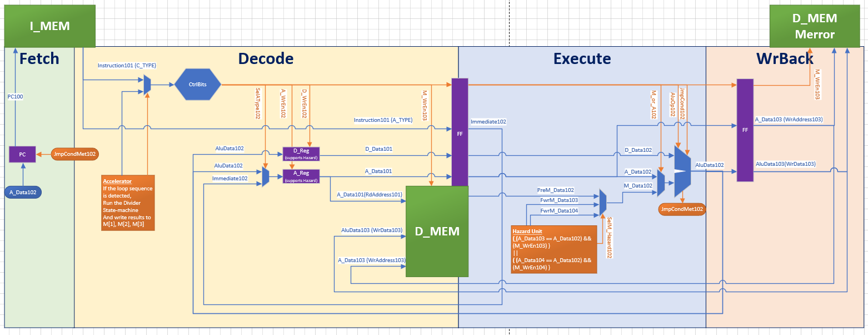This screenshot has height=335, width=868.
Task: Click the M_WrEn103 label in WrBack stage
Action: (817, 85)
